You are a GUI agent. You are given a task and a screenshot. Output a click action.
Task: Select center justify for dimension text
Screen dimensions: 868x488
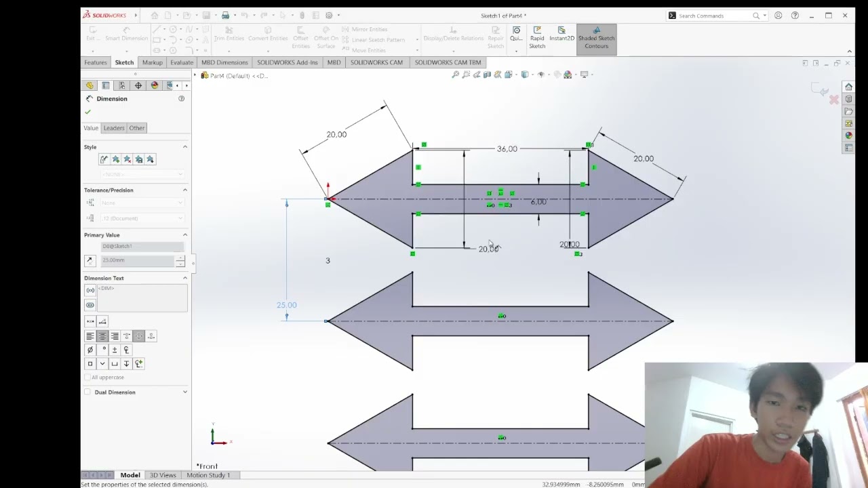(102, 336)
